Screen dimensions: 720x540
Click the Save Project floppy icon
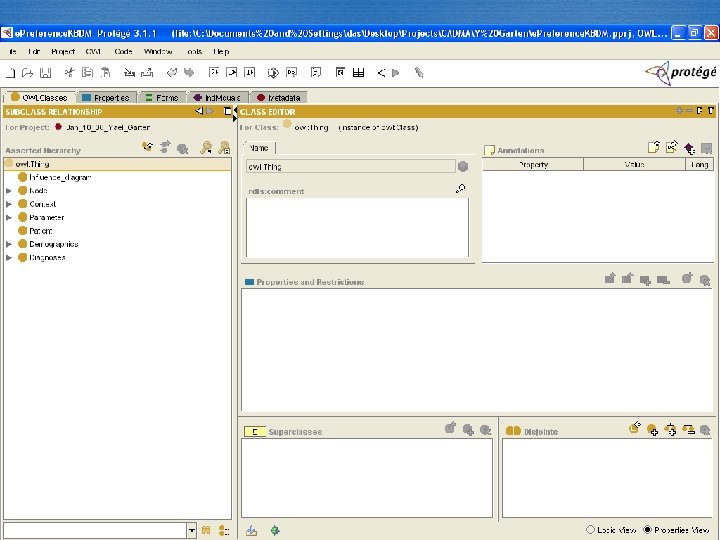pyautogui.click(x=45, y=73)
